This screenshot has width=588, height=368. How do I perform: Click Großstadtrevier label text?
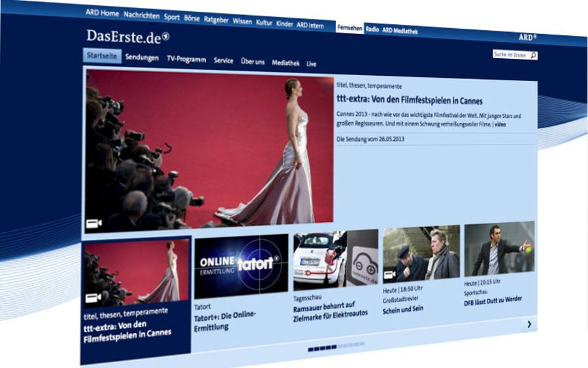pos(400,300)
